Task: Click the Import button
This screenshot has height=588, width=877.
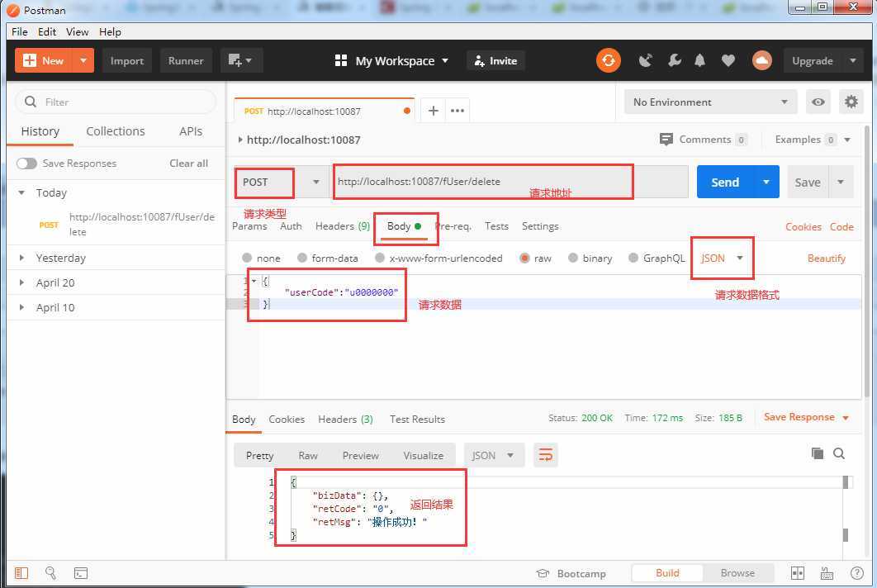Action: [x=127, y=60]
